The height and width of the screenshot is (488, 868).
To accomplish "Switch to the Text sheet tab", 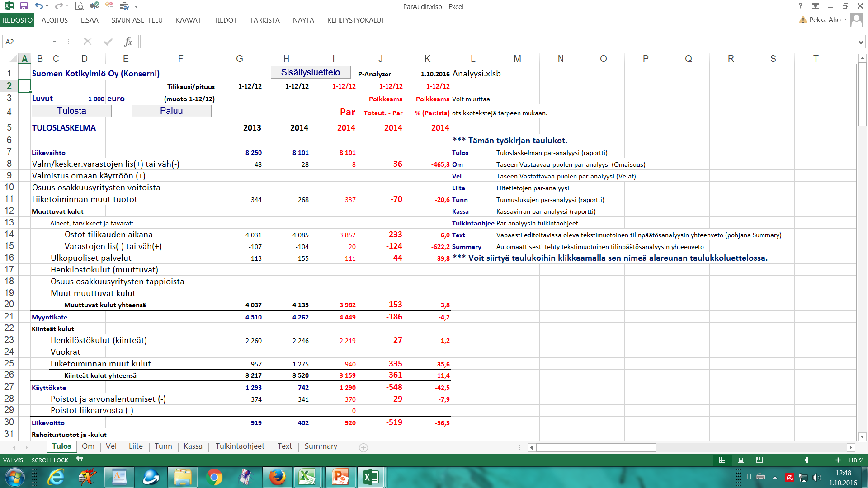I will 285,446.
